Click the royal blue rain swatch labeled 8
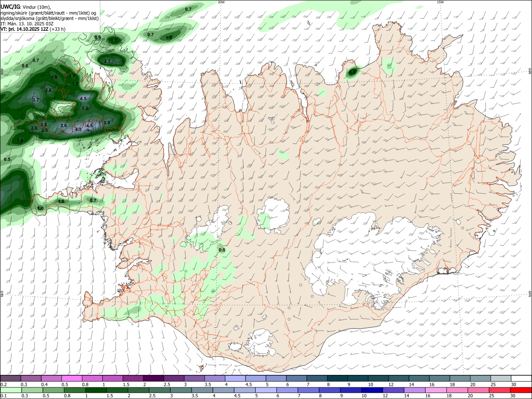 (x=329, y=390)
